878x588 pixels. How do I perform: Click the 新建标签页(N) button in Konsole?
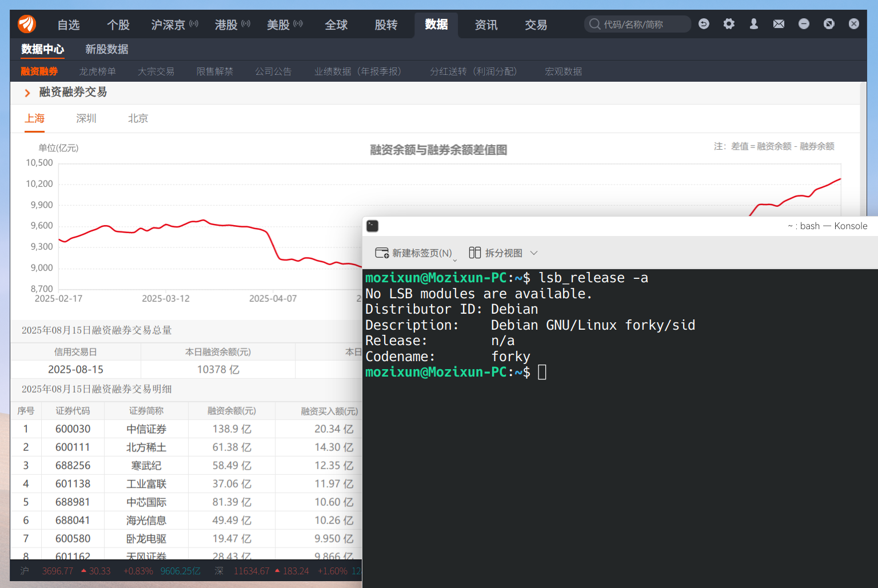(x=416, y=253)
